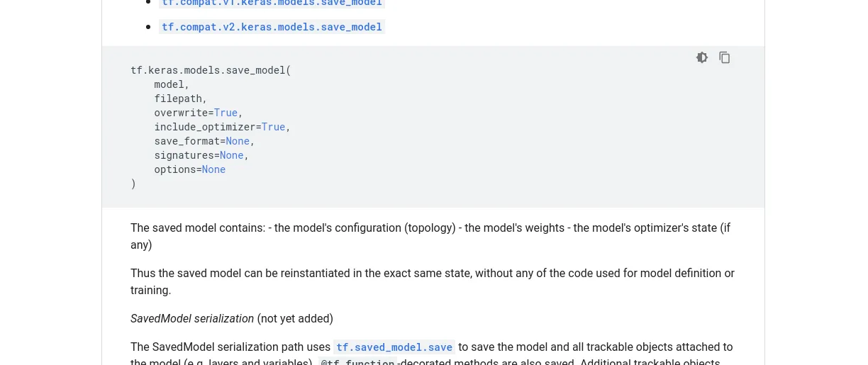Screen dimensions: 868x365
Task: Copy the code sample to clipboard
Action: [725, 57]
